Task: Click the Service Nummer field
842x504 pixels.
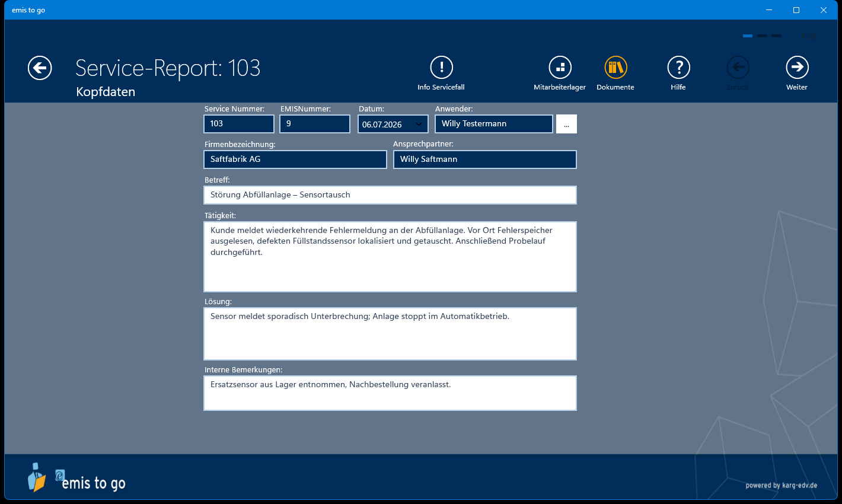Action: point(239,124)
